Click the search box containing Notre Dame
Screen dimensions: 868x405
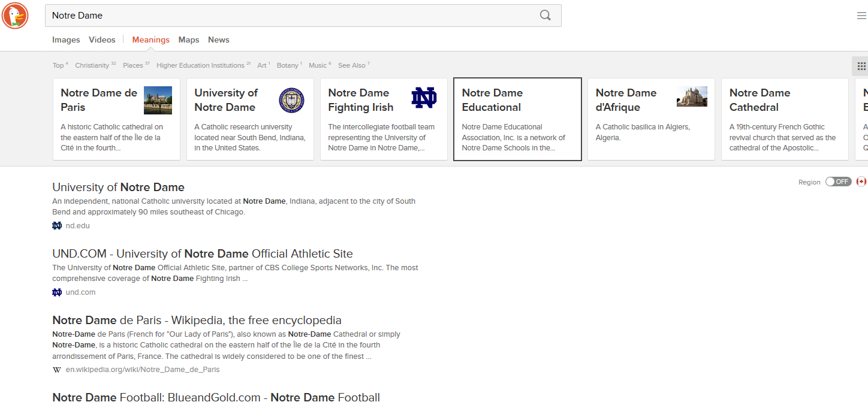288,16
